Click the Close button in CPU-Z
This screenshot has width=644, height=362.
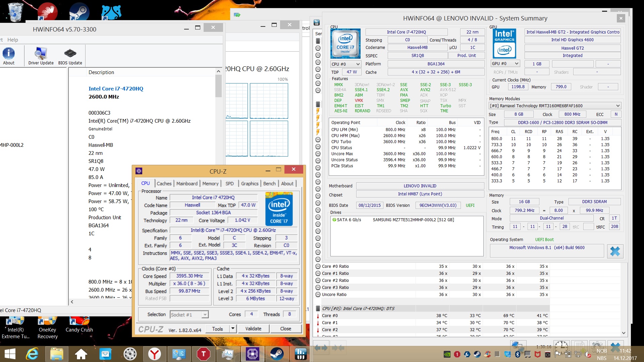pyautogui.click(x=286, y=329)
